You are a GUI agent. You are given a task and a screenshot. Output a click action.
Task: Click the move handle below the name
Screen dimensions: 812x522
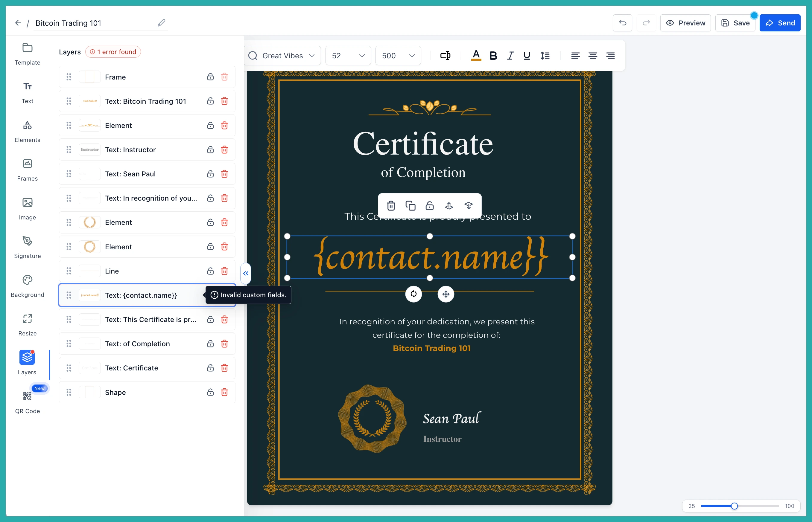(446, 294)
